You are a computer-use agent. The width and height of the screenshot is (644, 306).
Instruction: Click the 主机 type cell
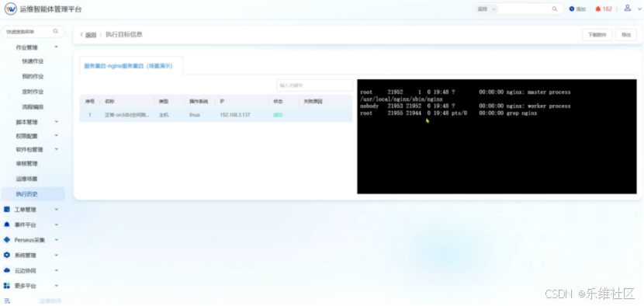point(164,115)
